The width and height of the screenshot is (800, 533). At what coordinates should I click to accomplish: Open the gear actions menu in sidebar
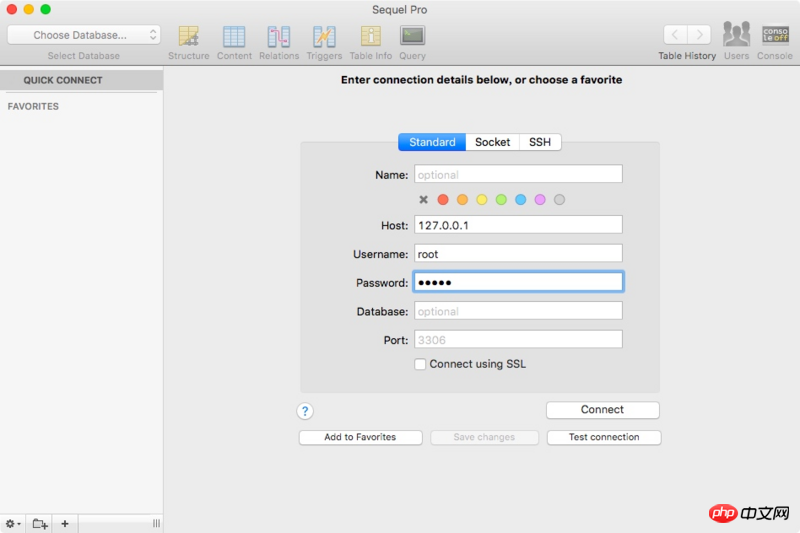coord(13,523)
